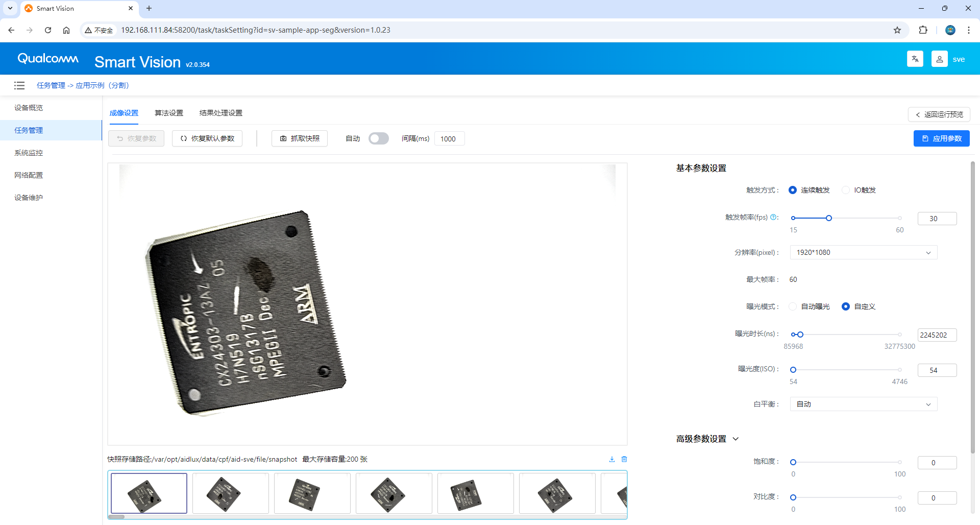This screenshot has height=525, width=980.
Task: Focus the ISO input showing 54
Action: point(937,370)
